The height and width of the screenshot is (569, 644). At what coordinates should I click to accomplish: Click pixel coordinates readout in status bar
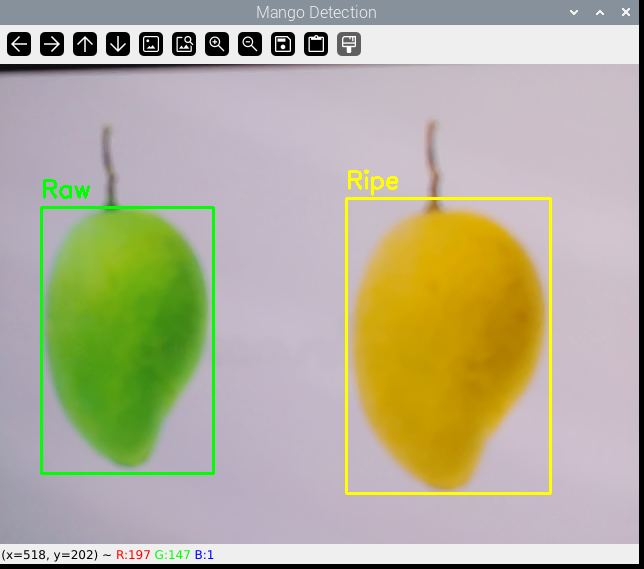point(50,555)
